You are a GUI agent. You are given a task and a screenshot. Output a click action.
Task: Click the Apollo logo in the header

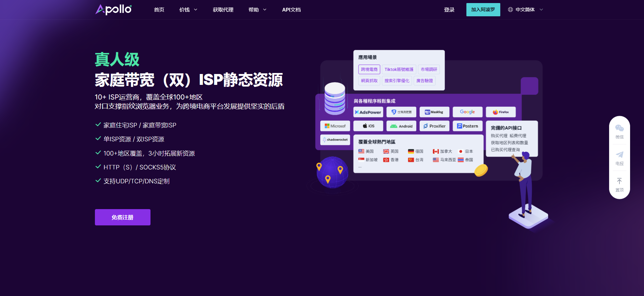click(114, 10)
